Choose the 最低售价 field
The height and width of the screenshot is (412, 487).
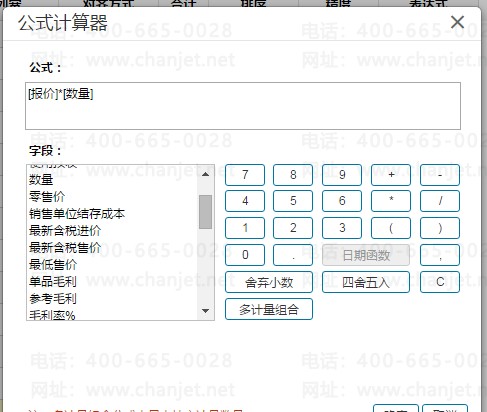(53, 265)
